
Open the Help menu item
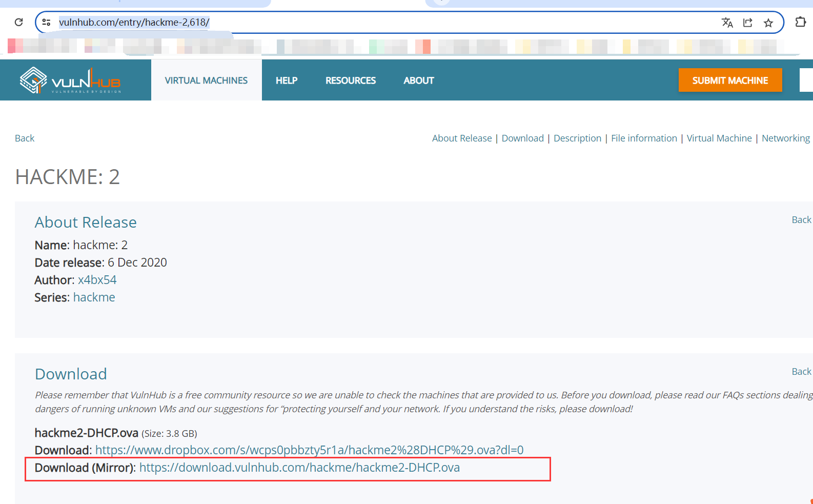point(287,80)
